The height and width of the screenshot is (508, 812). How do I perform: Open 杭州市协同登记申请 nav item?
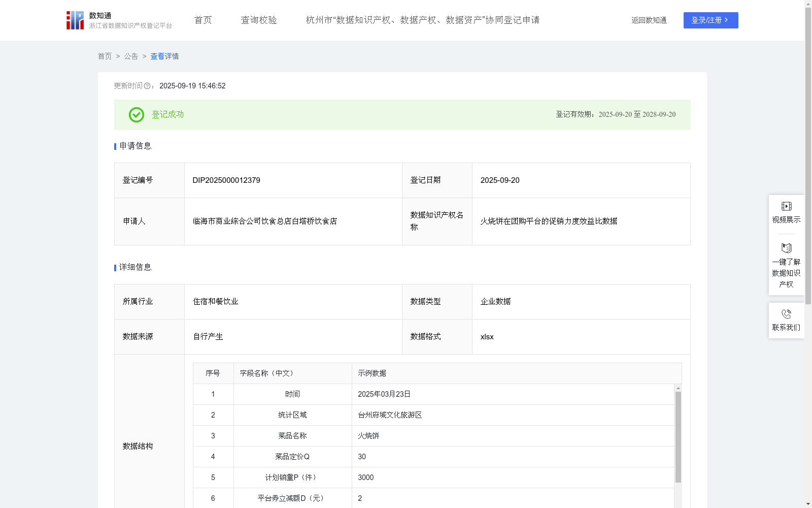(x=422, y=20)
